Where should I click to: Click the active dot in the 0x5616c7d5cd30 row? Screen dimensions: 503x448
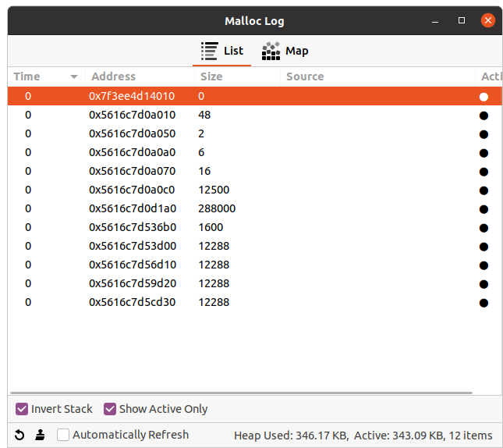point(484,303)
